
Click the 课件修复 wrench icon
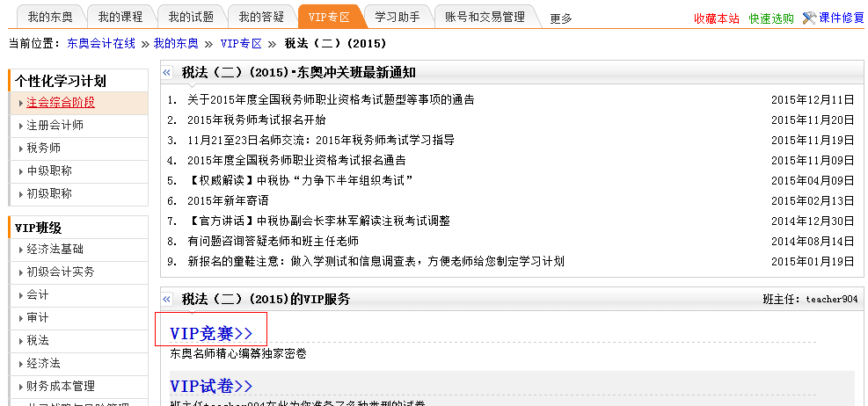pyautogui.click(x=809, y=18)
